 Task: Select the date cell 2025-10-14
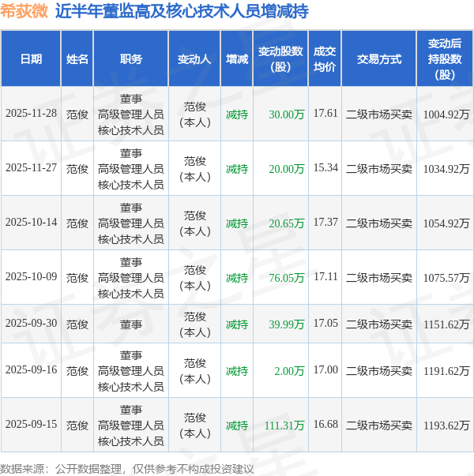coord(31,223)
